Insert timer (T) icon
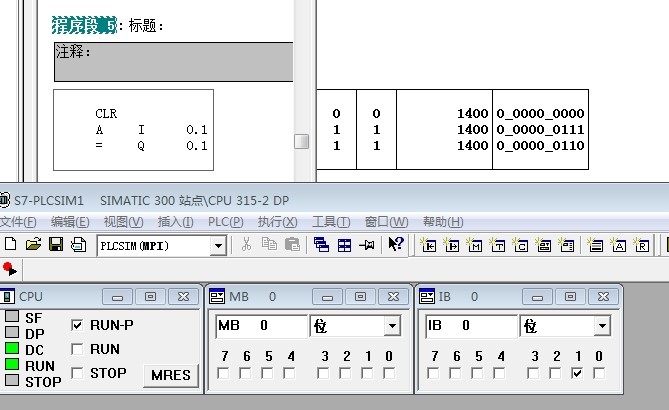 pos(497,245)
